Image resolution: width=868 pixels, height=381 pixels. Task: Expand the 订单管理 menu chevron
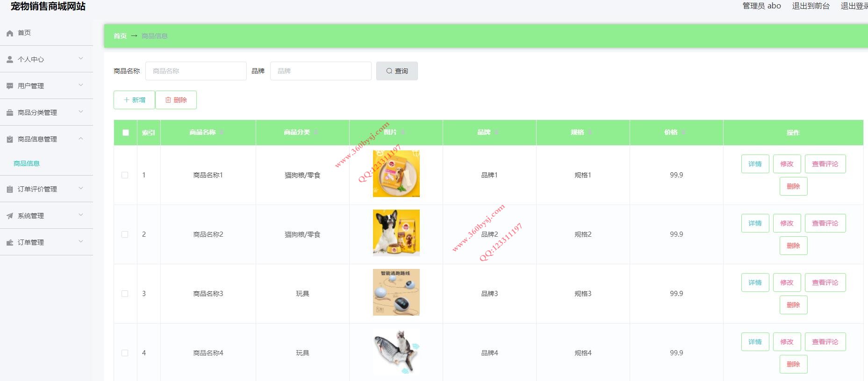[81, 242]
